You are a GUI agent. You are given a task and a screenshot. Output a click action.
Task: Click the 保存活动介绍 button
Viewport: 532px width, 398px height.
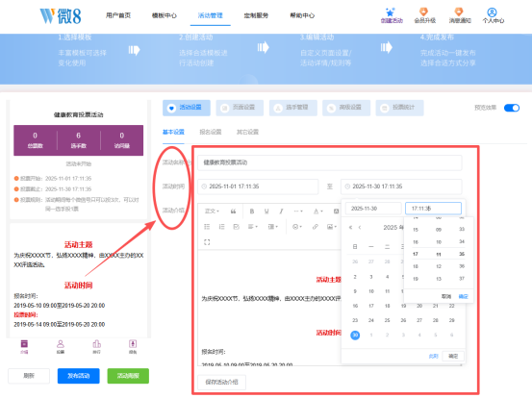(222, 382)
